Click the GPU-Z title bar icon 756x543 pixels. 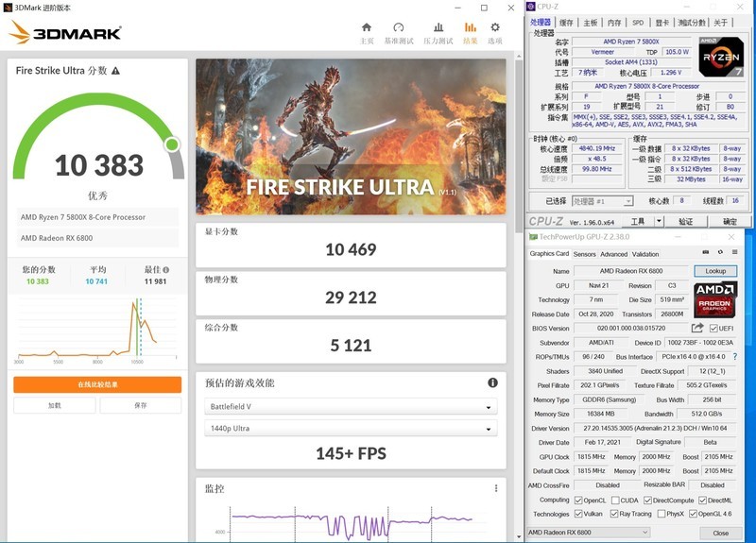[x=533, y=237]
